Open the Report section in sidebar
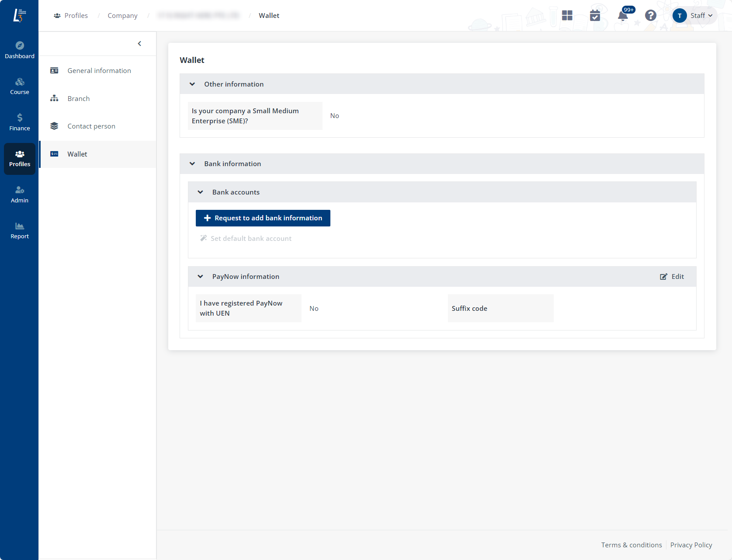 point(20,230)
